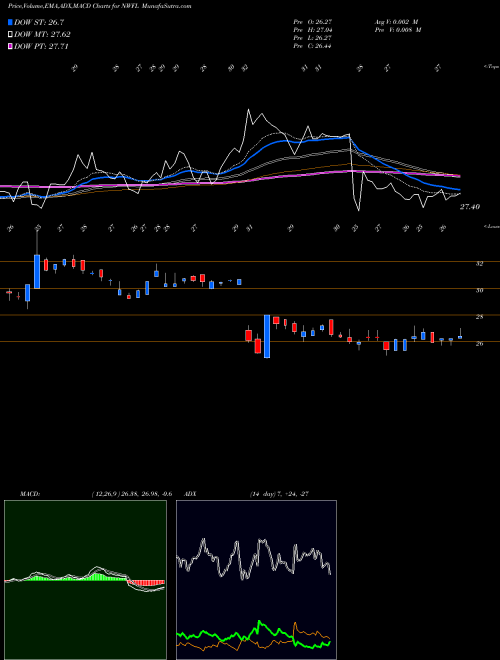
Task: Click the 26 price axis label
Action: [479, 343]
